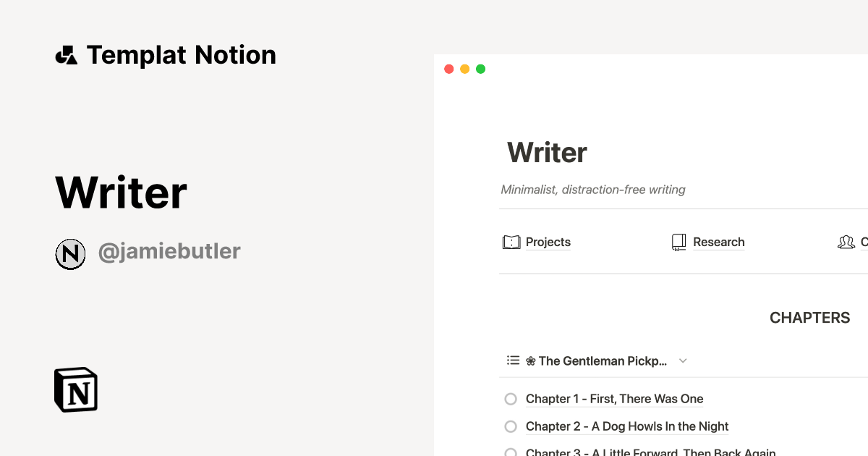The height and width of the screenshot is (456, 868).
Task: Open Chapter 1 - First, There Was One
Action: coord(614,399)
